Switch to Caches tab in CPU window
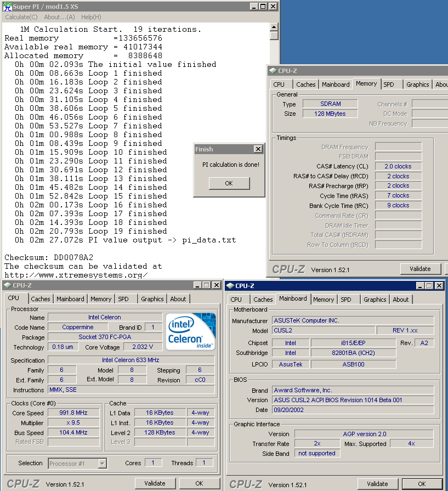 click(x=41, y=299)
